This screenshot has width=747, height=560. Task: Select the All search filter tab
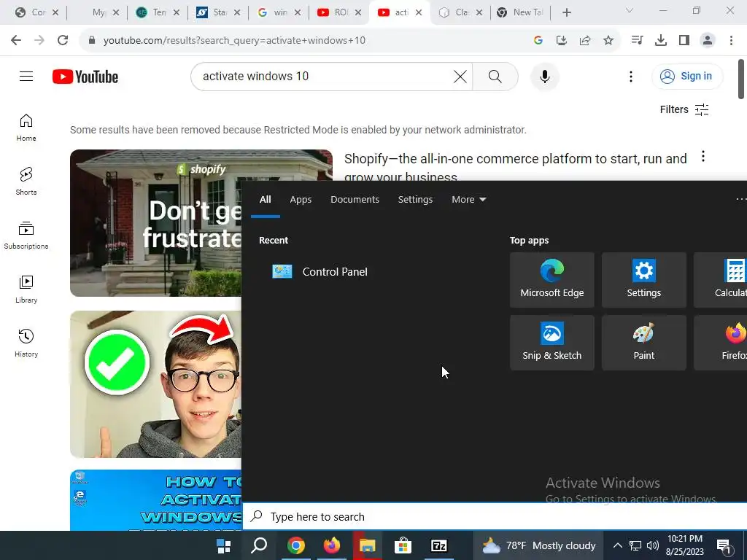[266, 200]
